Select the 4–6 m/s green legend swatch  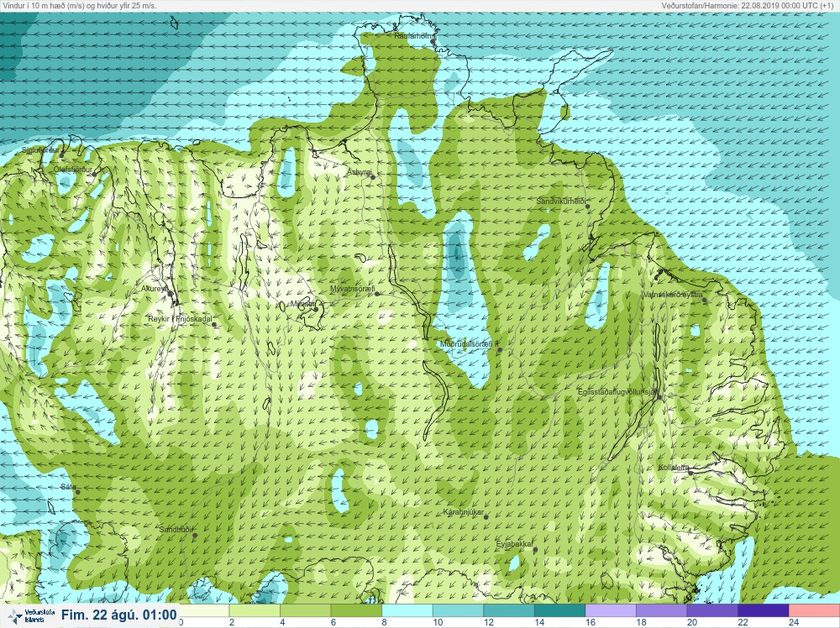(306, 610)
